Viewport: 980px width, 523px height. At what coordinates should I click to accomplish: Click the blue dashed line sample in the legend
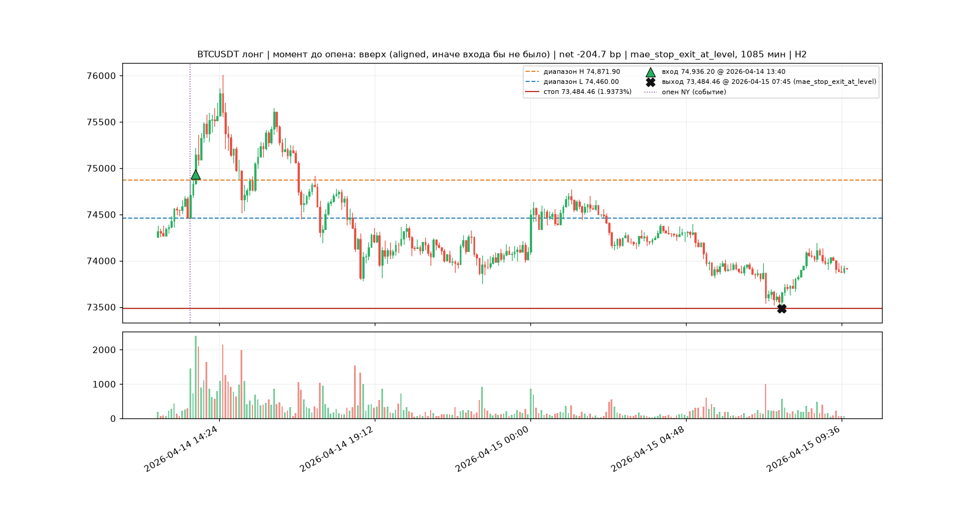tap(532, 82)
